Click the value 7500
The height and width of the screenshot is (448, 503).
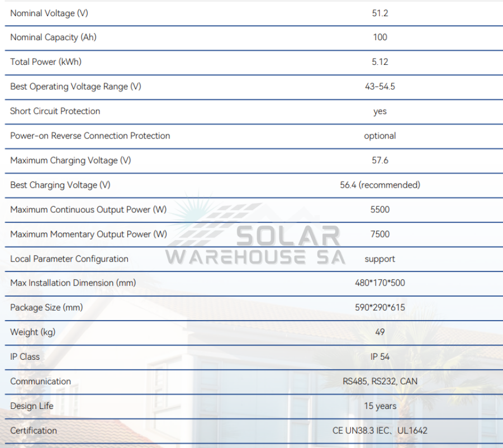point(380,234)
